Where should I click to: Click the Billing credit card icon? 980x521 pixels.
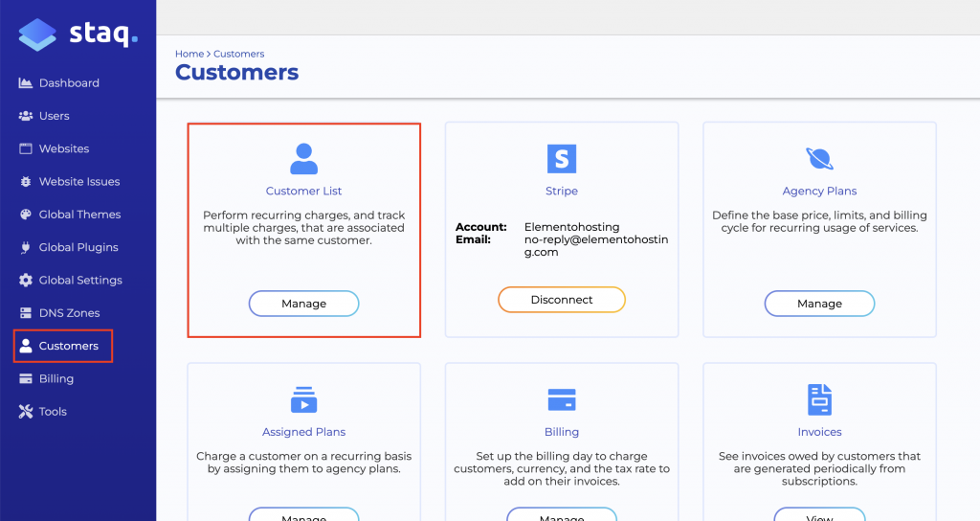562,399
